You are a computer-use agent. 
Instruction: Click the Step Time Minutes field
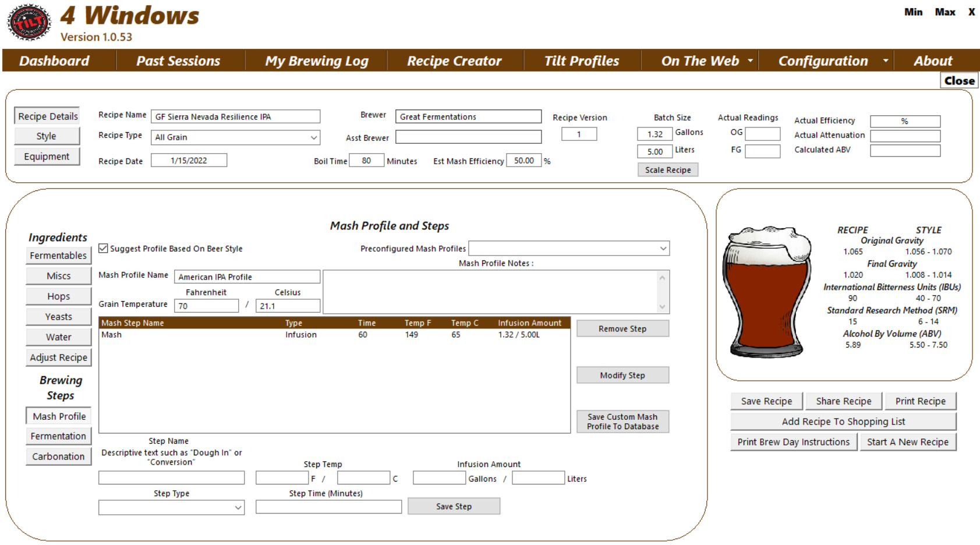328,507
